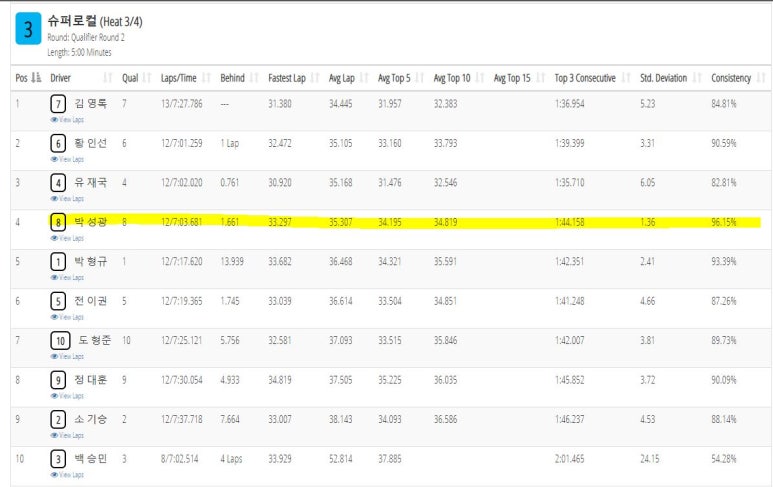
Task: Select driver name 백 승민
Action: [x=91, y=458]
